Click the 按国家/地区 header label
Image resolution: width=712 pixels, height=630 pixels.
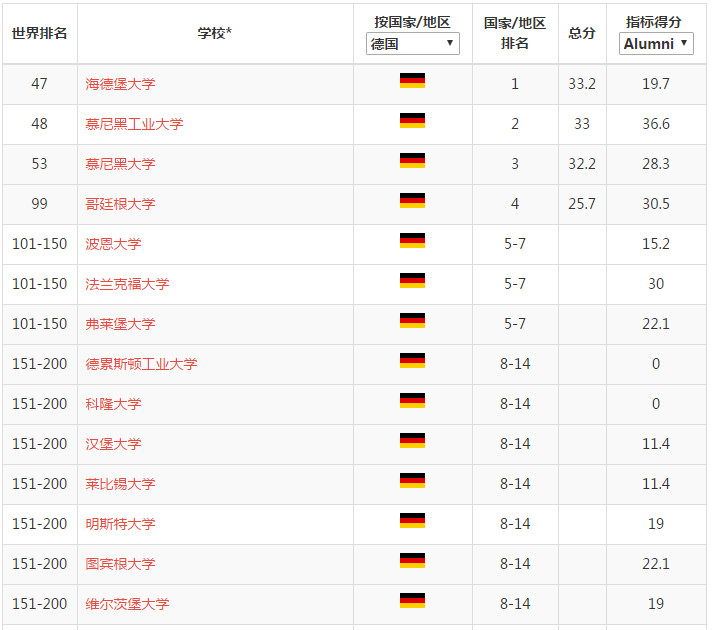(412, 21)
